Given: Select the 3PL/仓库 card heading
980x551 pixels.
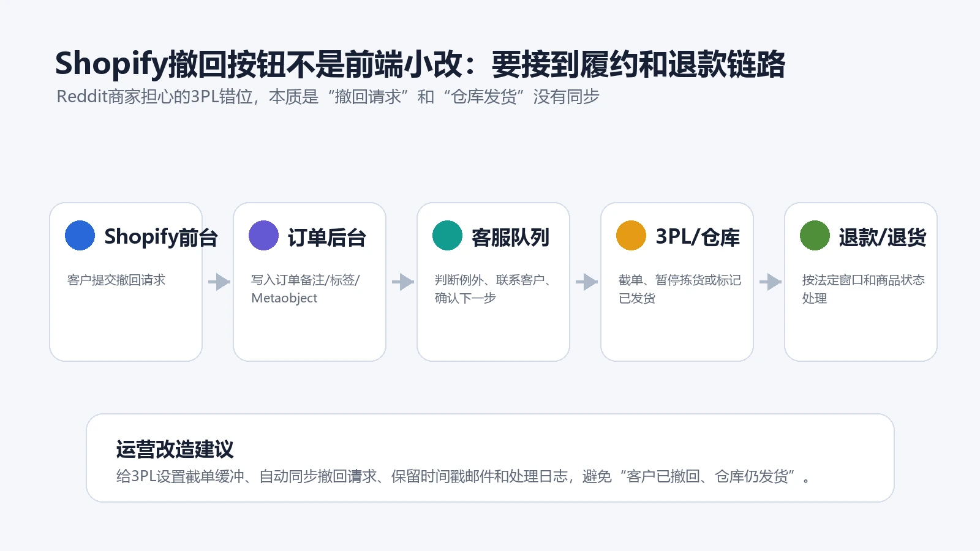Looking at the screenshot, I should [698, 237].
